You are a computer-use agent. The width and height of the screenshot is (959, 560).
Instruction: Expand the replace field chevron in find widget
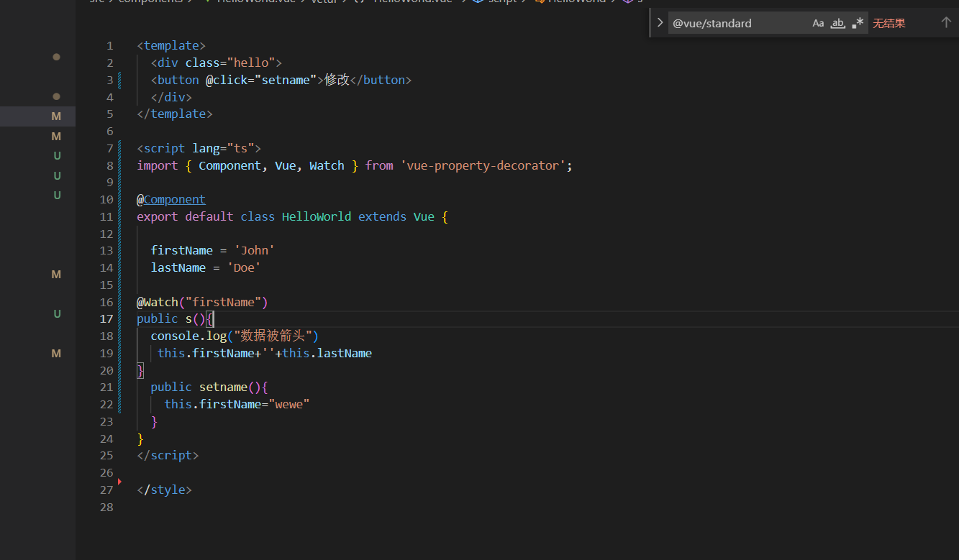pyautogui.click(x=660, y=23)
